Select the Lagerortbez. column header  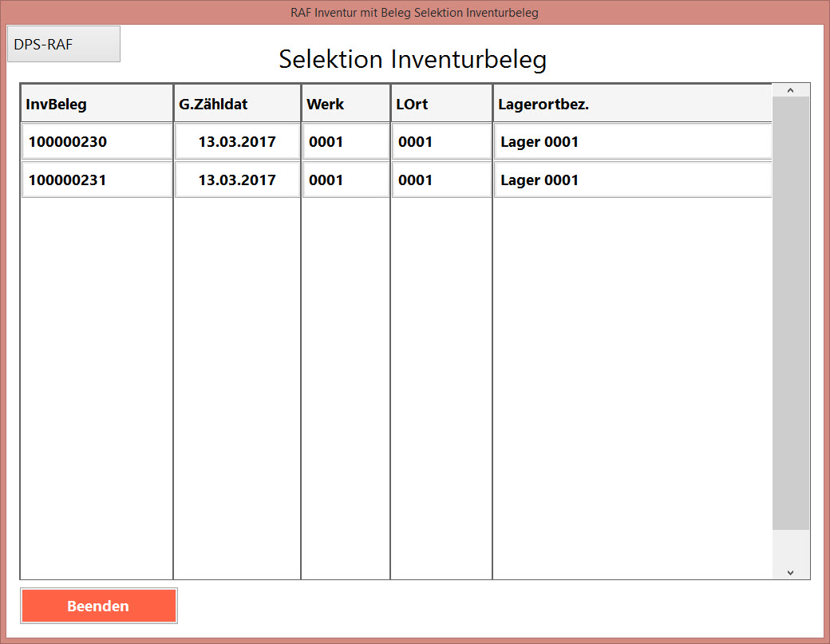click(632, 104)
